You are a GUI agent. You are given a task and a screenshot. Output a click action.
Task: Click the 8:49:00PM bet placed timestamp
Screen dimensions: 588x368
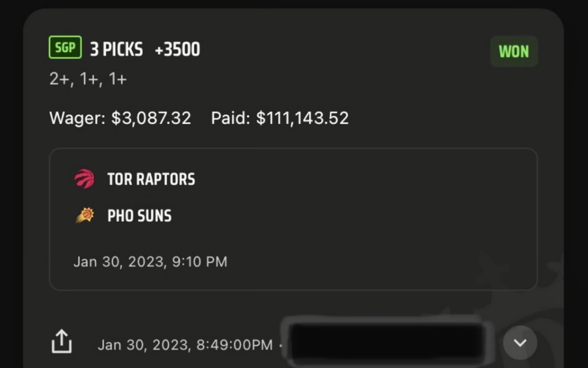(234, 345)
